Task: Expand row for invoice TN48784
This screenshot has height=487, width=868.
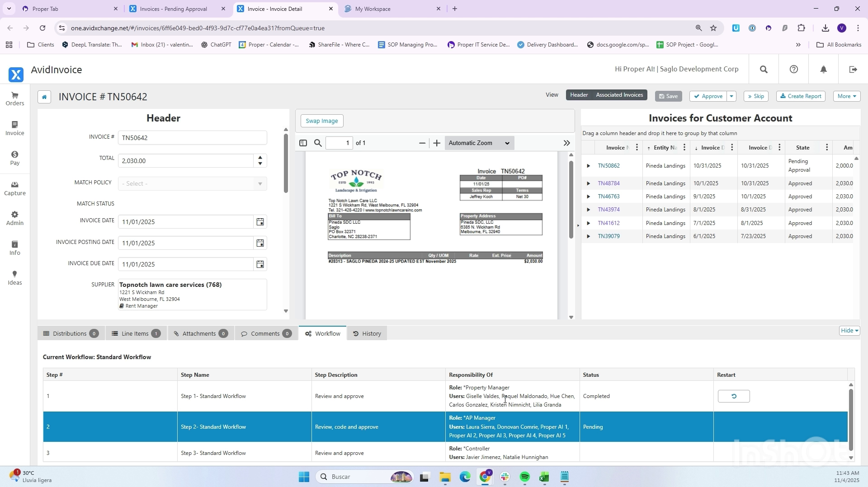Action: (588, 183)
